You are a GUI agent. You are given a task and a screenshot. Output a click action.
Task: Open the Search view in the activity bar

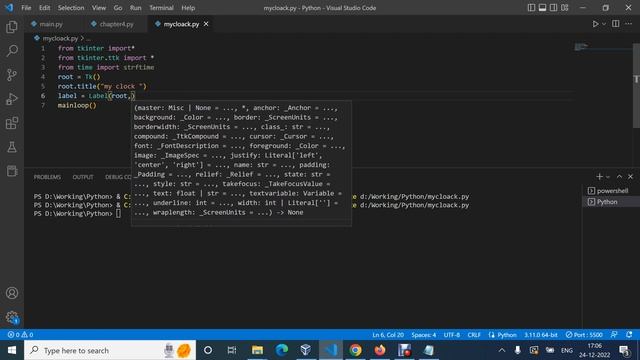(12, 51)
